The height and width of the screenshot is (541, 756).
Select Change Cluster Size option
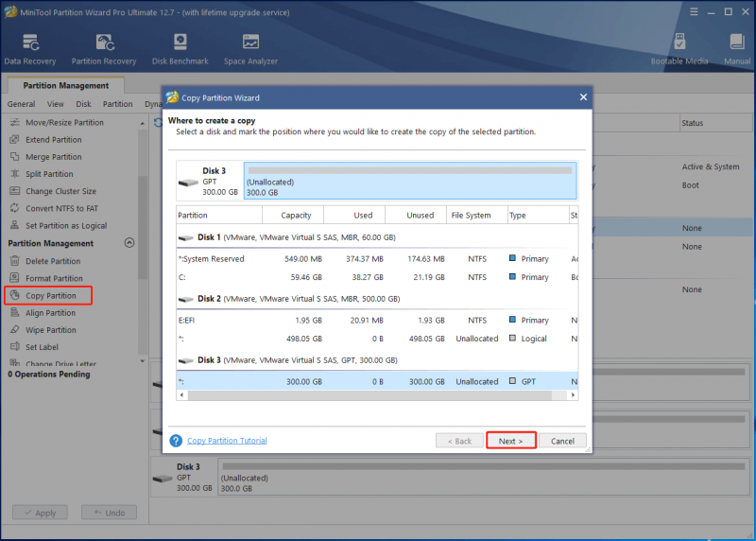[x=60, y=191]
